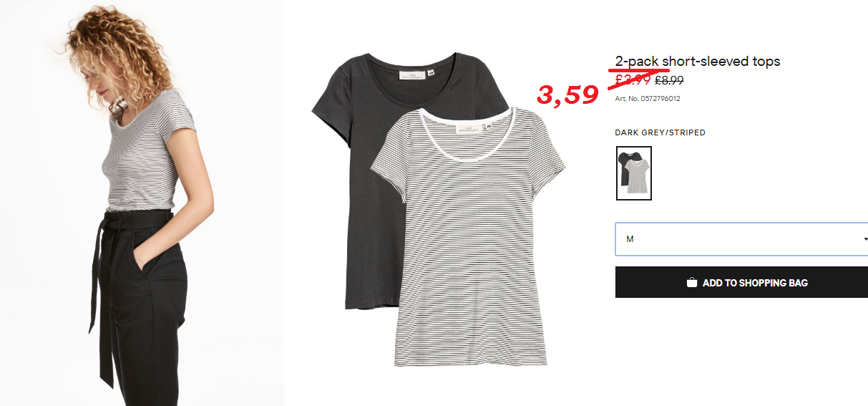868x406 pixels.
Task: Click the article number 0572796012 text
Action: pyautogui.click(x=648, y=99)
